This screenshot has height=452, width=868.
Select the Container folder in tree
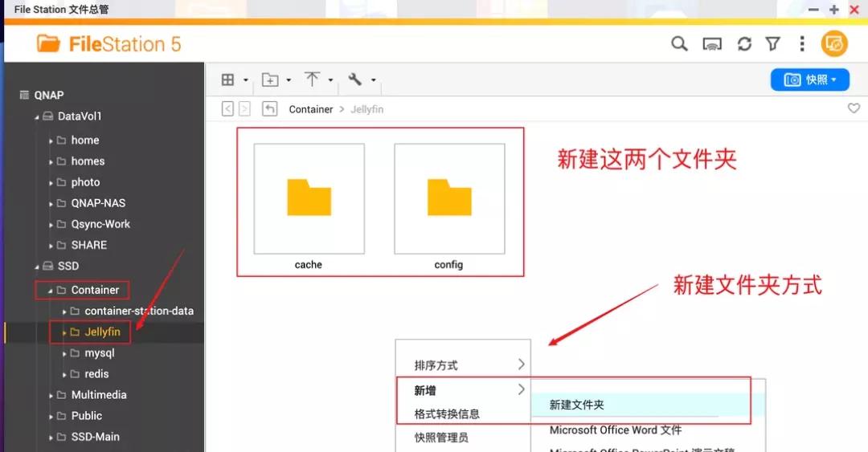(x=95, y=290)
